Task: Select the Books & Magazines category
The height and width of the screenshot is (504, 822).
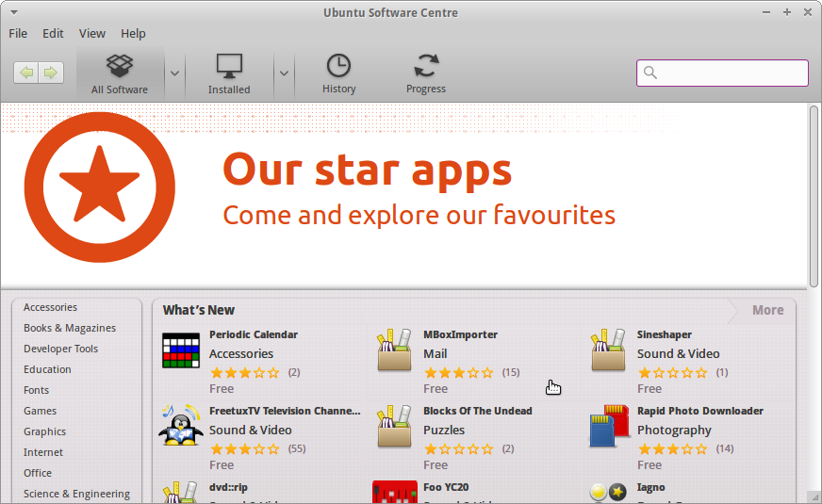Action: click(x=70, y=328)
